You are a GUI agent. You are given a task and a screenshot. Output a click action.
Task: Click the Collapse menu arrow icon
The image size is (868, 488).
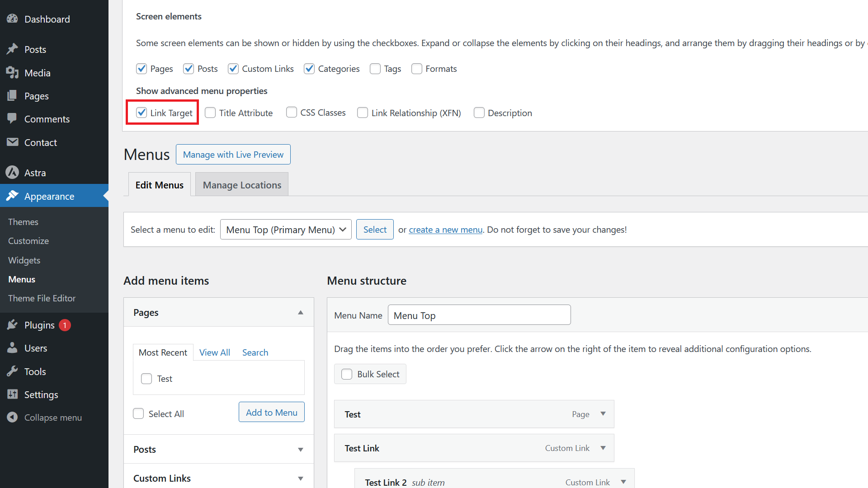coord(12,418)
